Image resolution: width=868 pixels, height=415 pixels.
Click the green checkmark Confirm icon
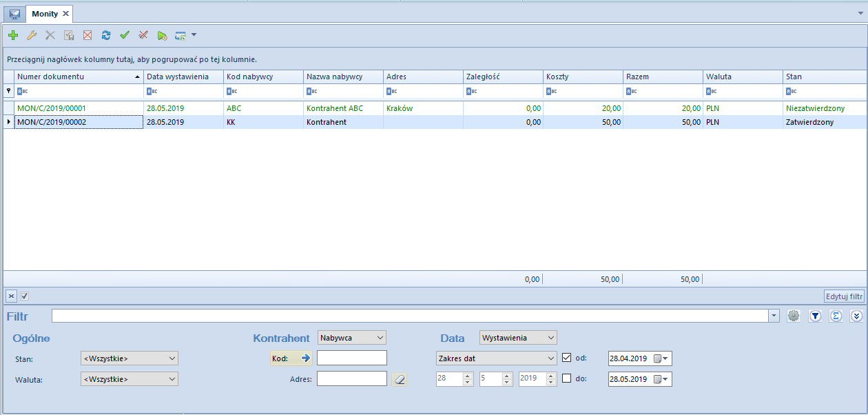point(125,34)
